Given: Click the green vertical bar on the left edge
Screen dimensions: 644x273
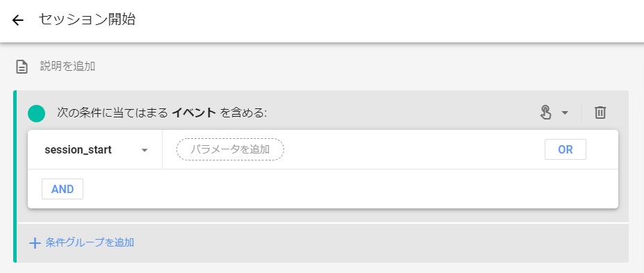Looking at the screenshot, I should pos(15,176).
